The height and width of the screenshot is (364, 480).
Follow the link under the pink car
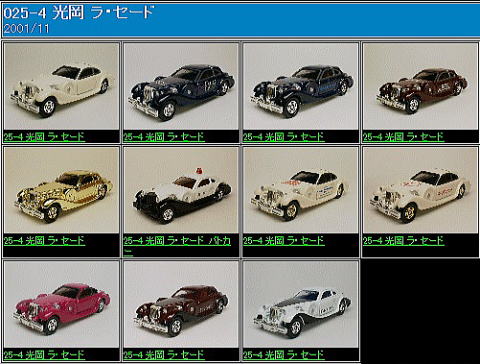[44, 354]
